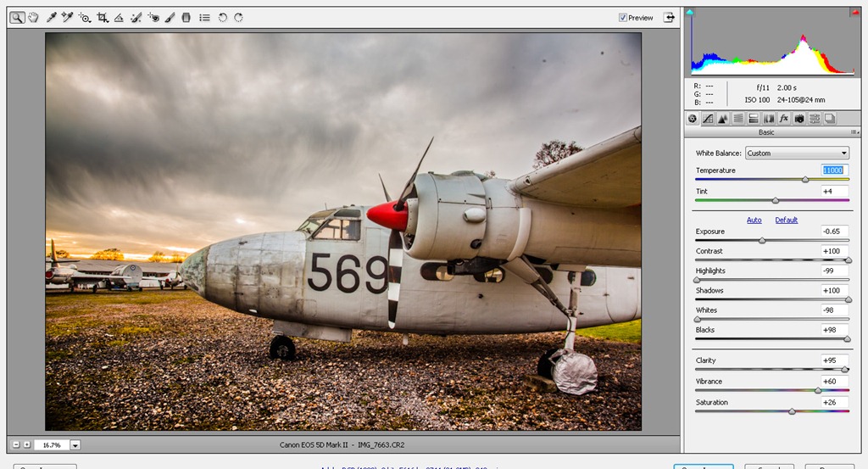The width and height of the screenshot is (868, 469).
Task: Click the Tint value field
Action: pos(834,191)
